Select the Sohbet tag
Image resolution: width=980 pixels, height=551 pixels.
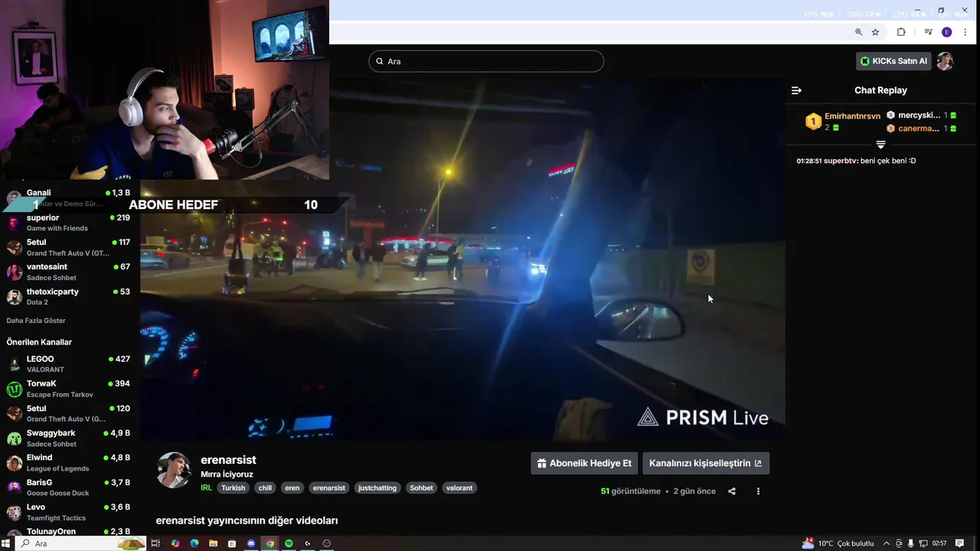point(421,487)
